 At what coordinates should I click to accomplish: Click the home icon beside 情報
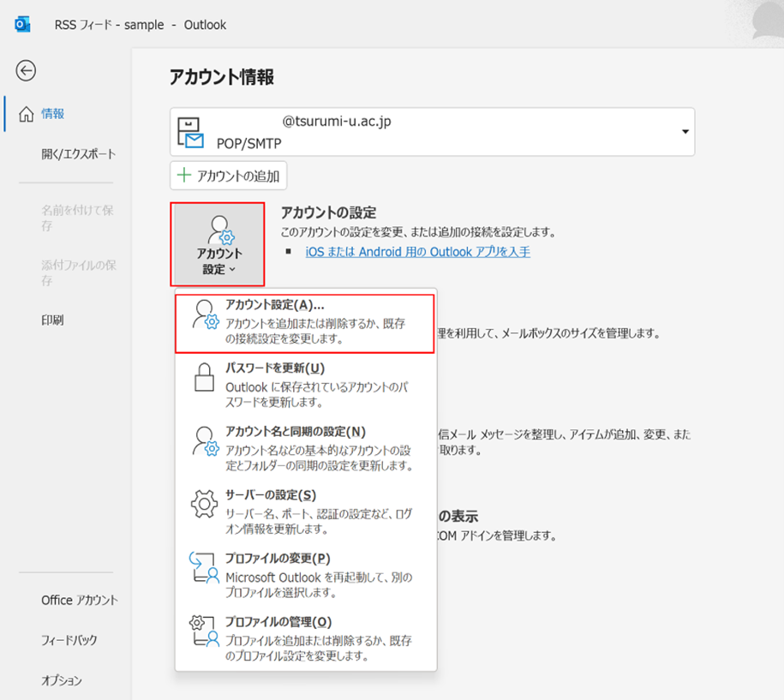[26, 114]
